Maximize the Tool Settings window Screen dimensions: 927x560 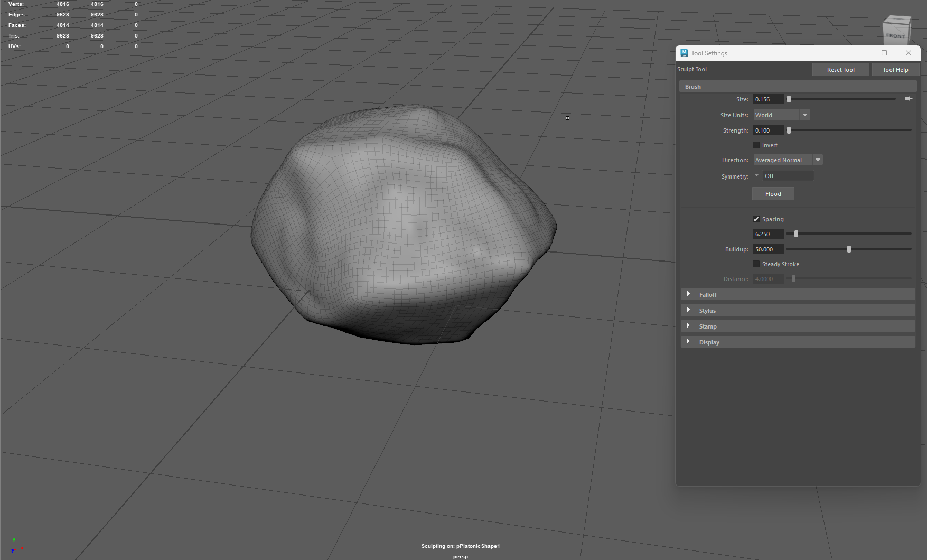click(x=884, y=53)
